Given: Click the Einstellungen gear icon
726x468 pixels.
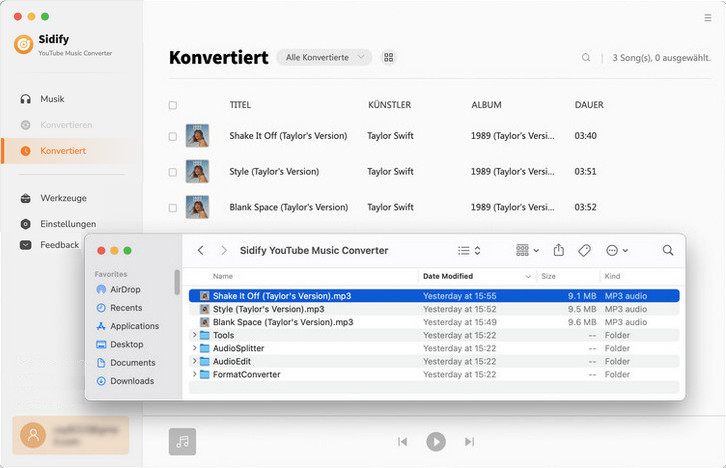Looking at the screenshot, I should (25, 224).
